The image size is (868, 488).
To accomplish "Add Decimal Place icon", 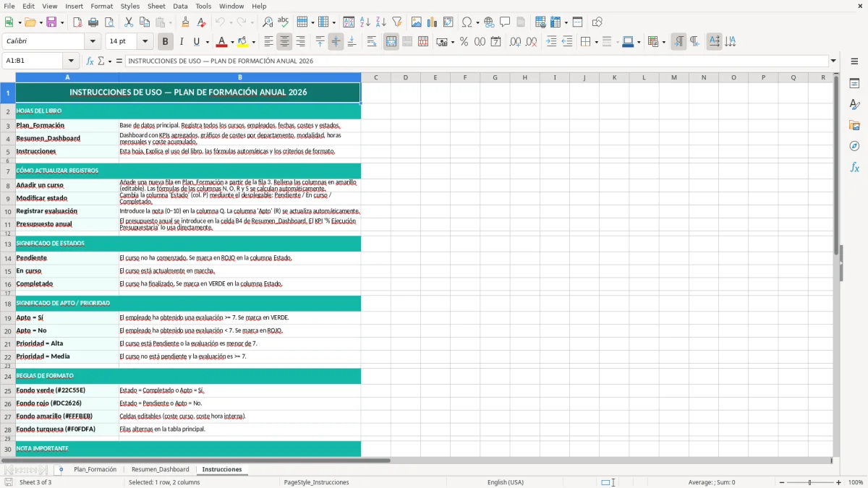I will [x=515, y=42].
